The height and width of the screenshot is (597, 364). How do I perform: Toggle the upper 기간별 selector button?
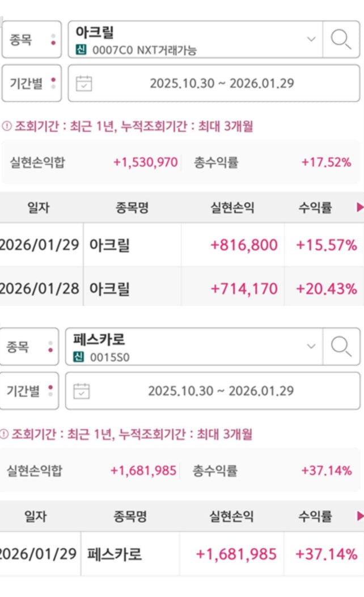pos(31,83)
